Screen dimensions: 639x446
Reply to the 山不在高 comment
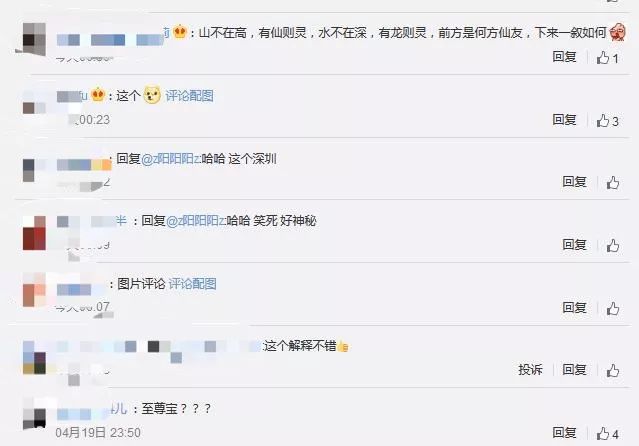pos(564,57)
